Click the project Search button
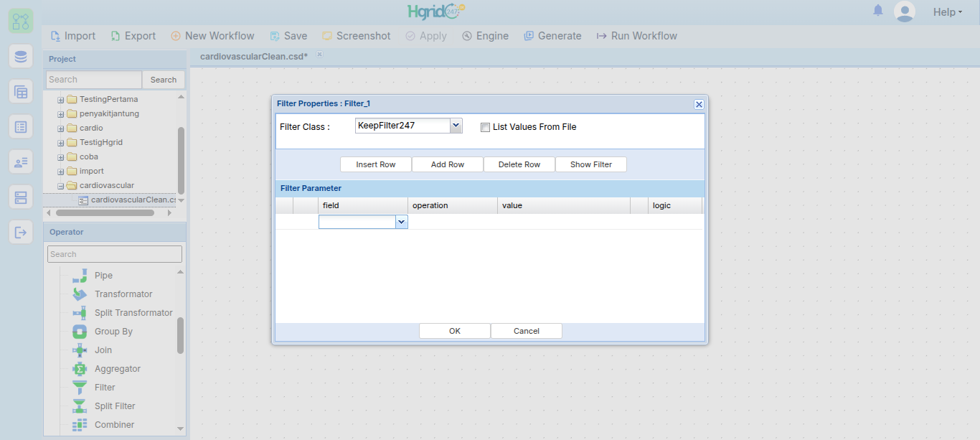 pyautogui.click(x=164, y=80)
